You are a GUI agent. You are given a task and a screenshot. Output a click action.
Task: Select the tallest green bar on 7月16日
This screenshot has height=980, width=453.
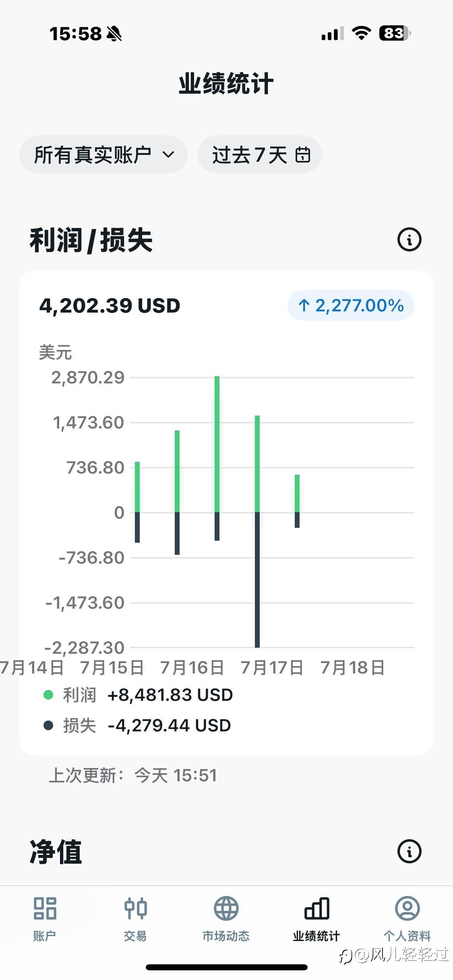(x=217, y=443)
